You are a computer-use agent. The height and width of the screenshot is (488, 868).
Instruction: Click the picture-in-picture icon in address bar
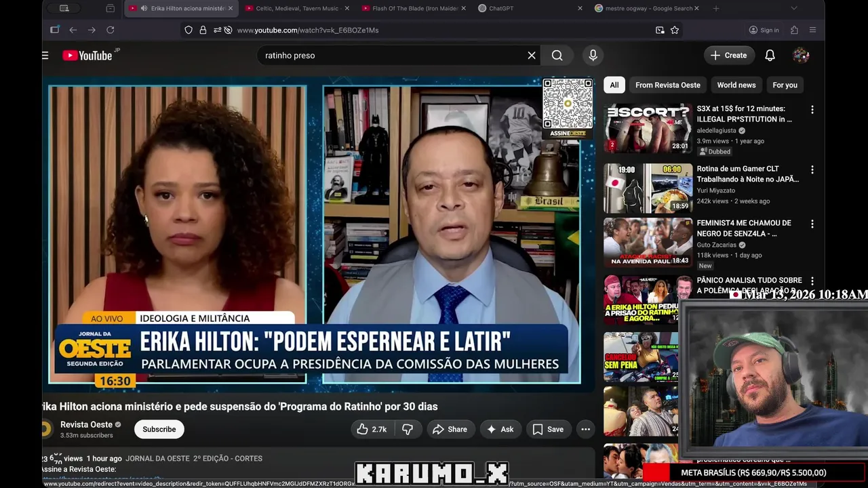pos(660,30)
